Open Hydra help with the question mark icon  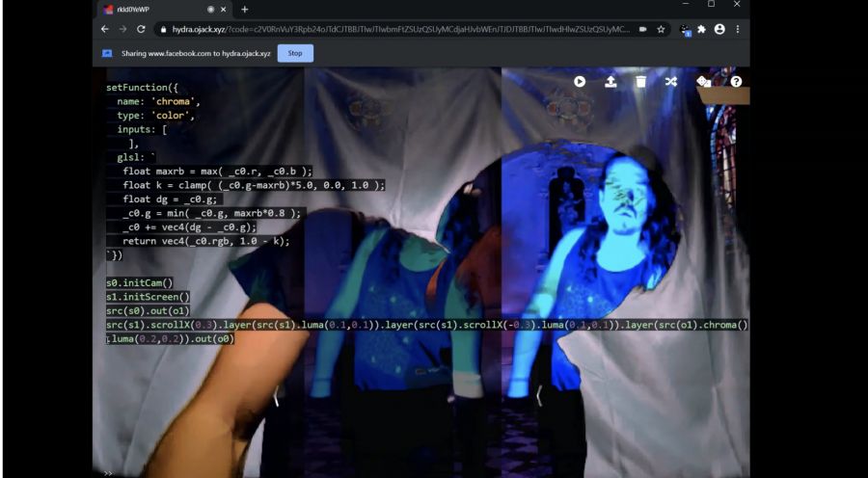coord(736,81)
